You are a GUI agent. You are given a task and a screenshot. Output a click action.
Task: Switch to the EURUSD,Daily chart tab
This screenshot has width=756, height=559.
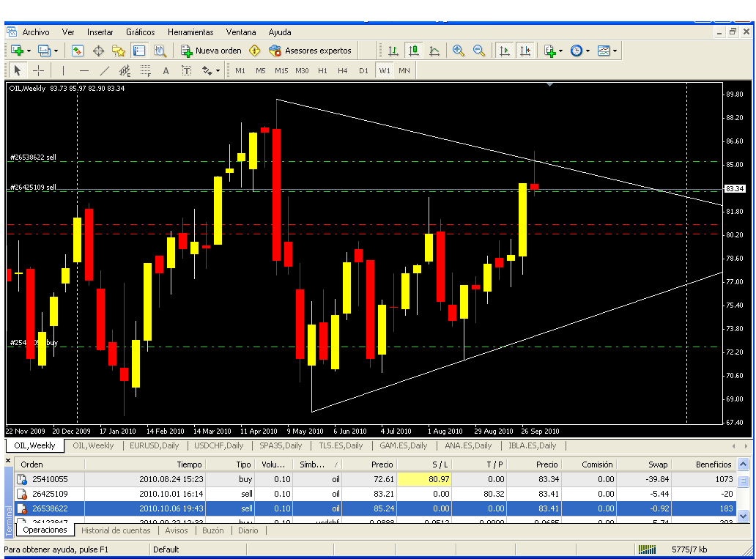153,445
